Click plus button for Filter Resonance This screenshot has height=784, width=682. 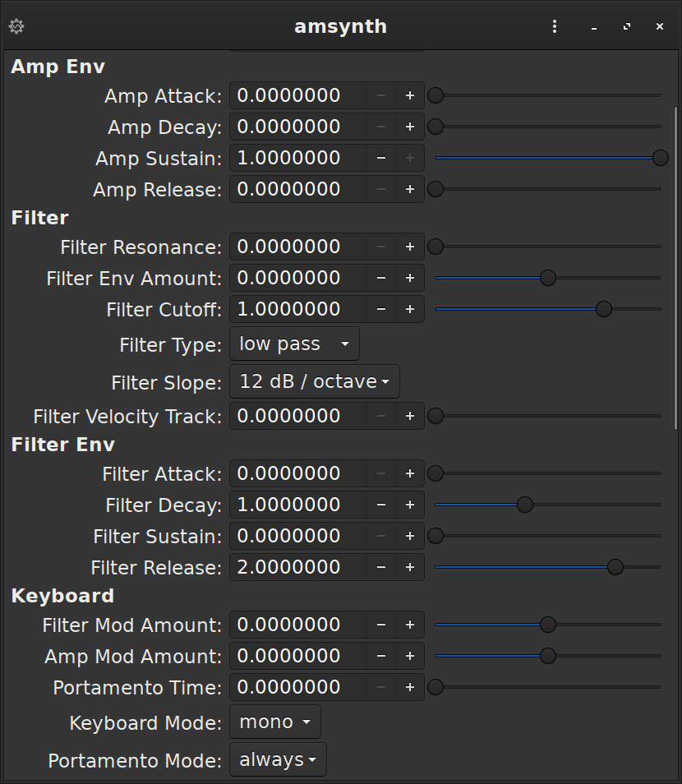pyautogui.click(x=409, y=247)
